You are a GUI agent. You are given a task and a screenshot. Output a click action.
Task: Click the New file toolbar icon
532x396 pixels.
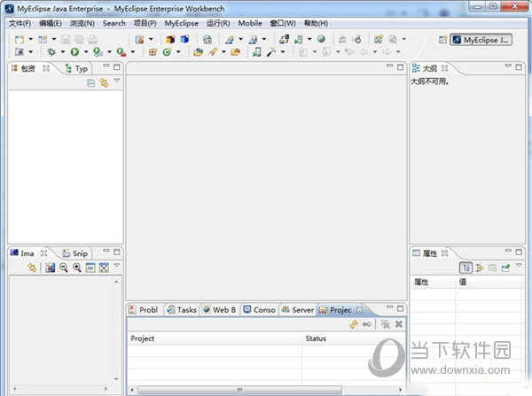pyautogui.click(x=20, y=39)
